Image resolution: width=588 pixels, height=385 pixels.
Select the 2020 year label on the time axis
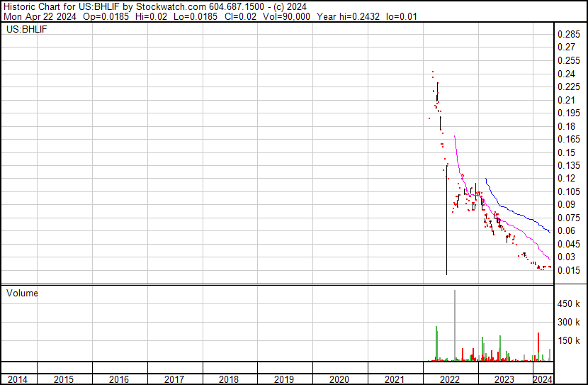pos(339,379)
